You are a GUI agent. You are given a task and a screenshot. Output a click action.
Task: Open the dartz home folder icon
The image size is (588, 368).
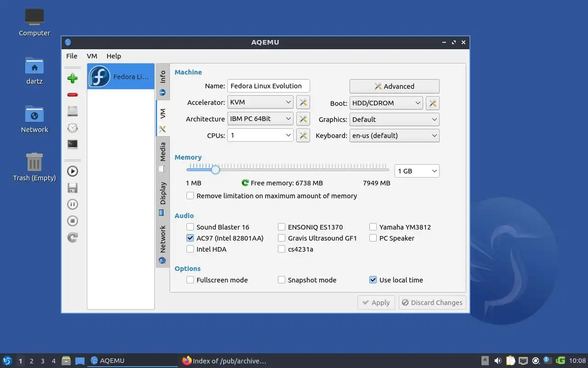point(34,66)
